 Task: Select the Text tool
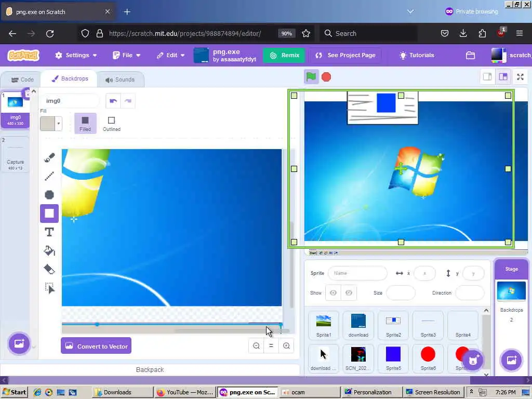pos(49,232)
